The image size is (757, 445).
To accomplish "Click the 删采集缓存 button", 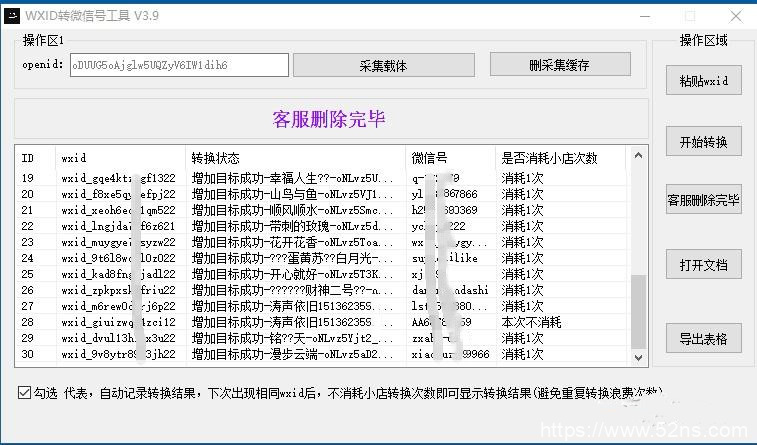I will 560,65.
